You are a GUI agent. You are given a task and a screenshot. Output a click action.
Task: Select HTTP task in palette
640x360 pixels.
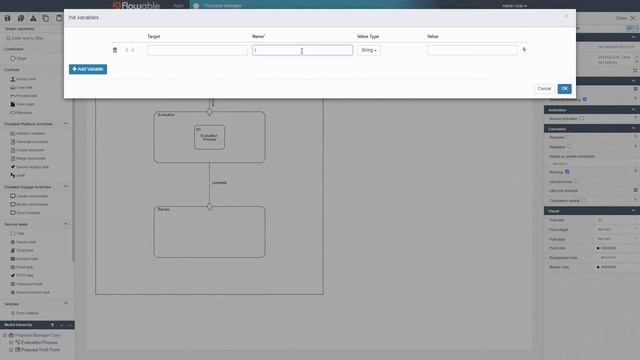pyautogui.click(x=22, y=276)
